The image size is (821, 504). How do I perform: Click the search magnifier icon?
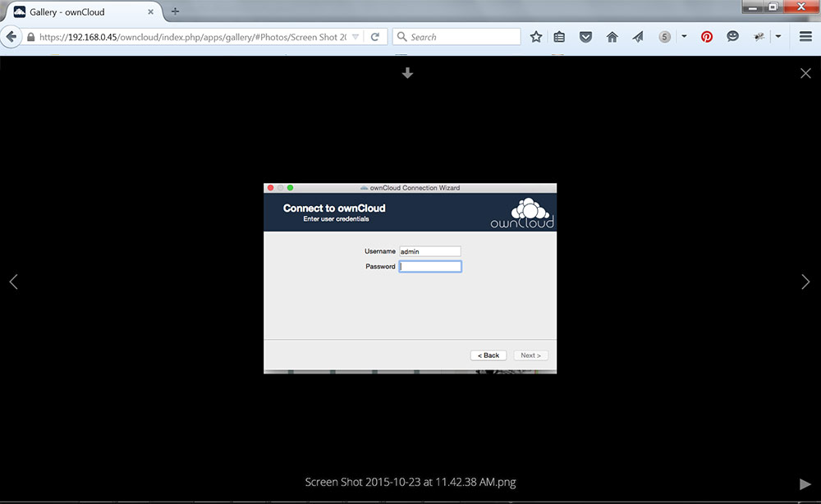(402, 37)
